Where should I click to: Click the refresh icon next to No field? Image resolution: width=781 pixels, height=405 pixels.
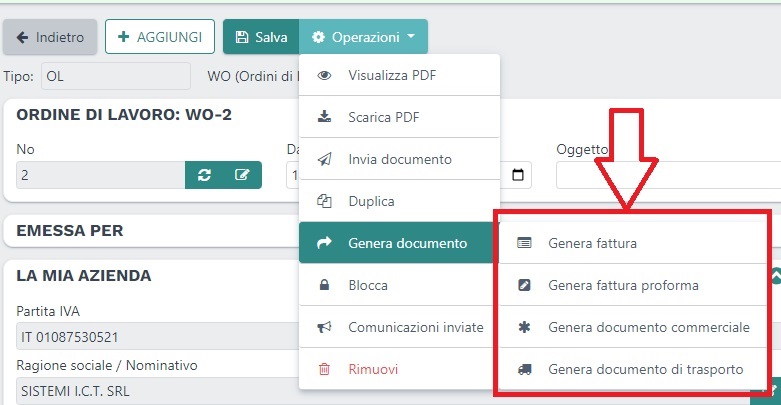tap(204, 175)
